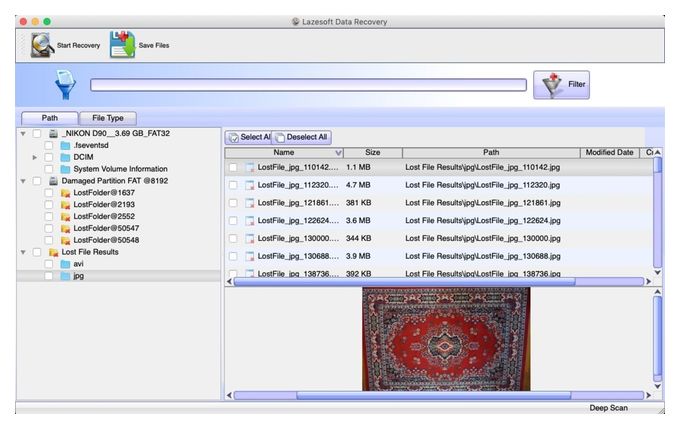This screenshot has width=680, height=429.
Task: Click the Damaged Partition FAT drive icon
Action: pos(53,181)
